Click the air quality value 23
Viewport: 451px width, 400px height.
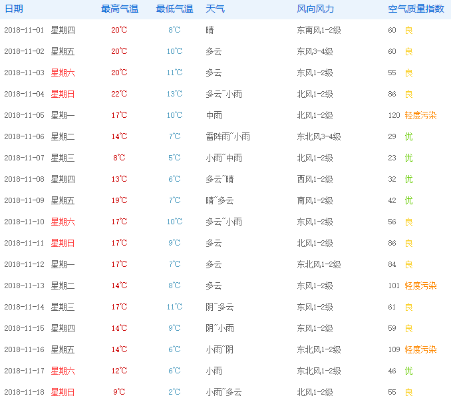point(392,158)
